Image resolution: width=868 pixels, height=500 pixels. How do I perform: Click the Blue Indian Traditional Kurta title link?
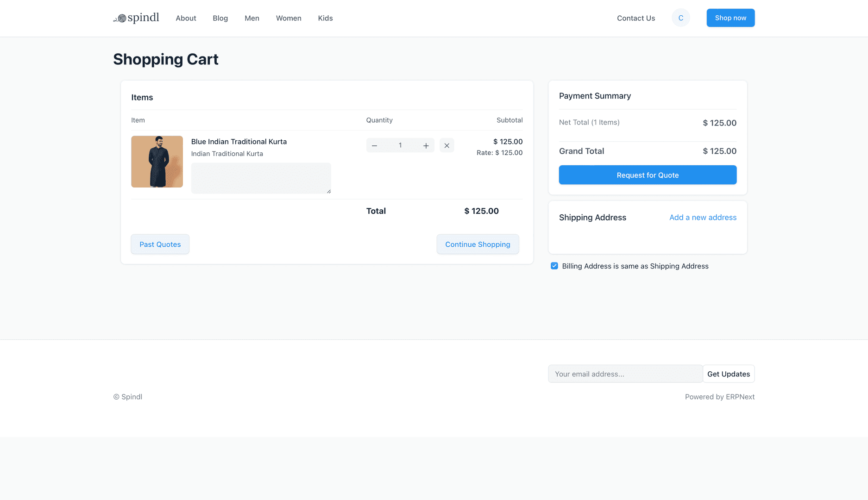click(239, 142)
